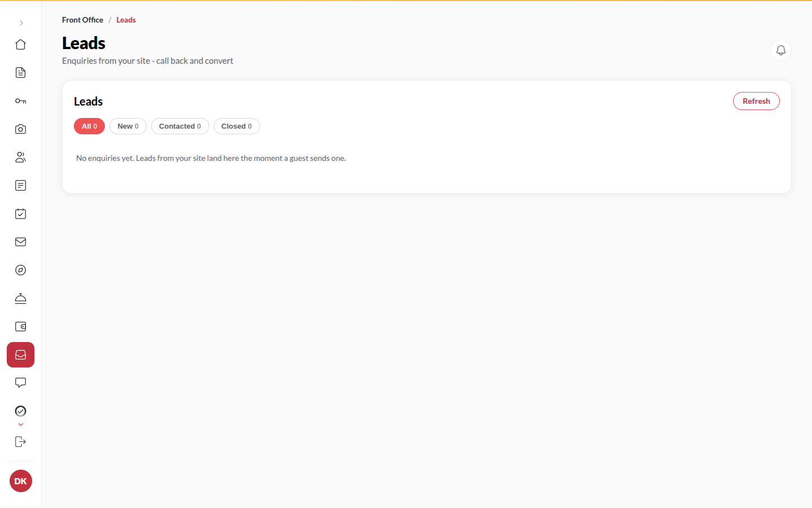Show more sidebar items with red chevron
The image size is (812, 508).
(21, 424)
